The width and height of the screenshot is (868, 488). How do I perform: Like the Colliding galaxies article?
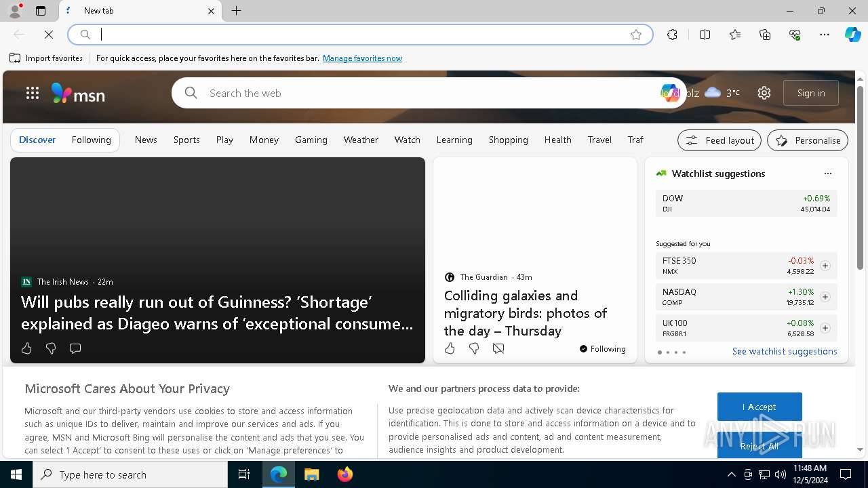pos(450,348)
